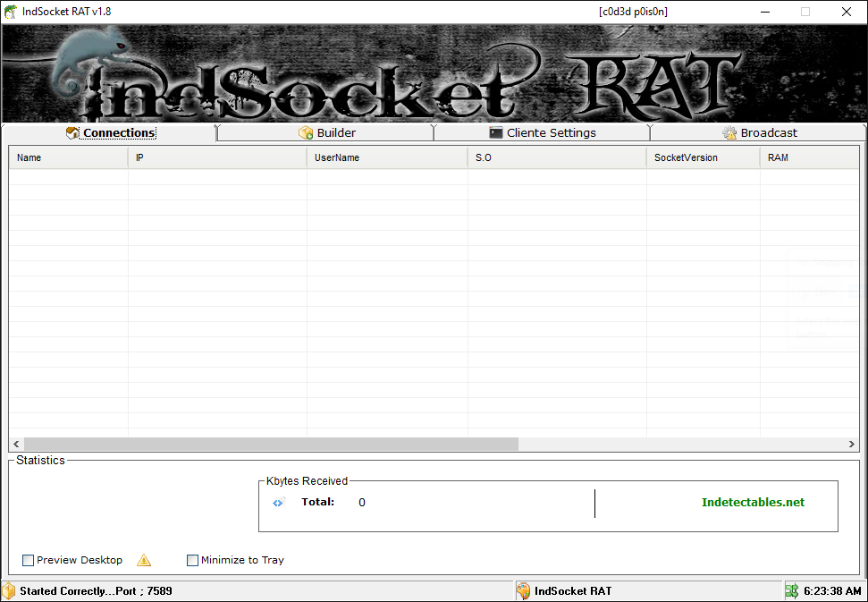Screen dimensions: 868x602
Task: Toggle the Minimize to Tray checkbox
Action: (192, 561)
